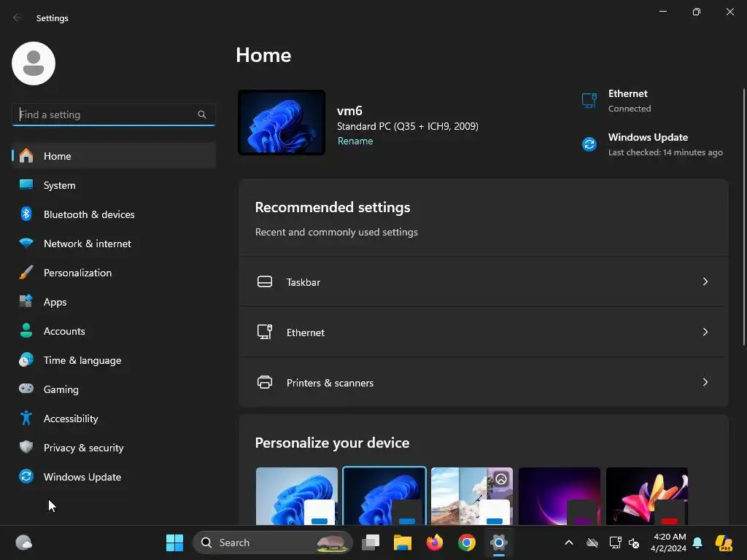Viewport: 747px width, 560px height.
Task: Open Bluetooth & devices settings
Action: [x=114, y=214]
